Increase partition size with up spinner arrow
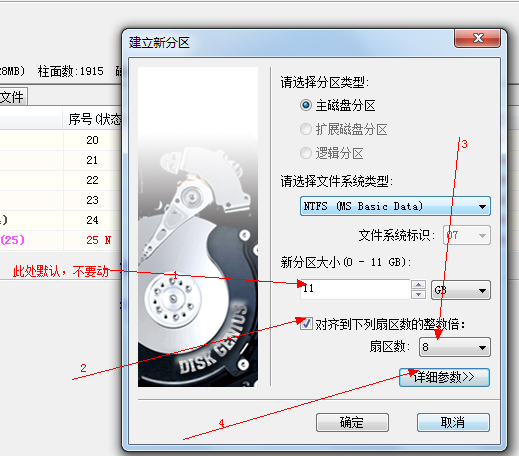This screenshot has height=456, width=519. click(418, 285)
